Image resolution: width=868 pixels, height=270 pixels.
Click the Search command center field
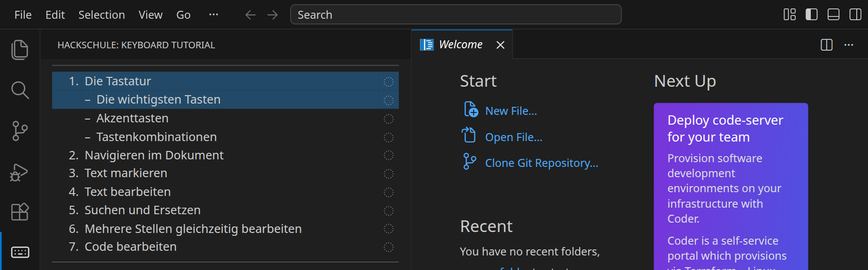[x=456, y=15]
